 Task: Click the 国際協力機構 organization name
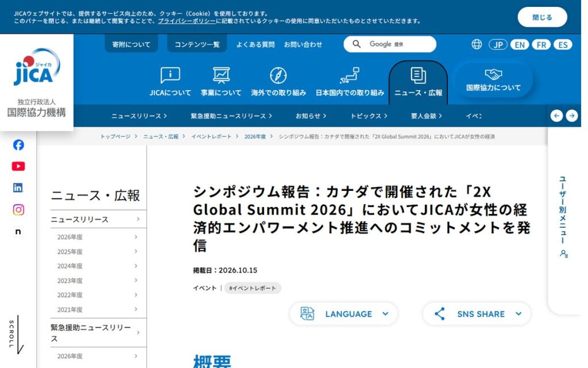37,113
